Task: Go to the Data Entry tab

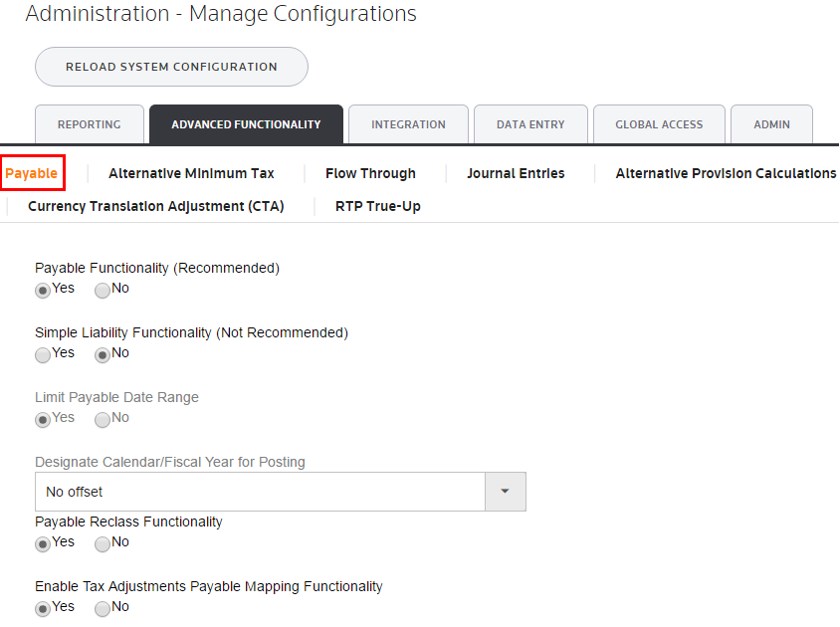Action: pyautogui.click(x=530, y=124)
